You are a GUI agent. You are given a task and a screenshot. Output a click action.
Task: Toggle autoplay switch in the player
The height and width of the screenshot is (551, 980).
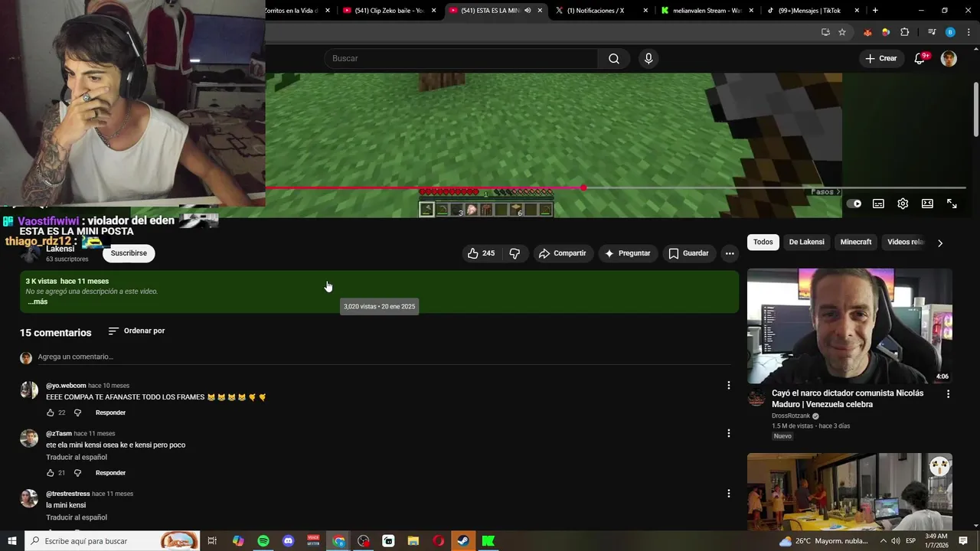854,204
